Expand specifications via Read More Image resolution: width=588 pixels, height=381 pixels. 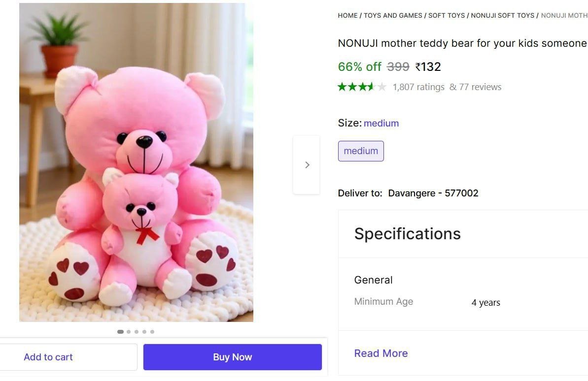coord(381,353)
